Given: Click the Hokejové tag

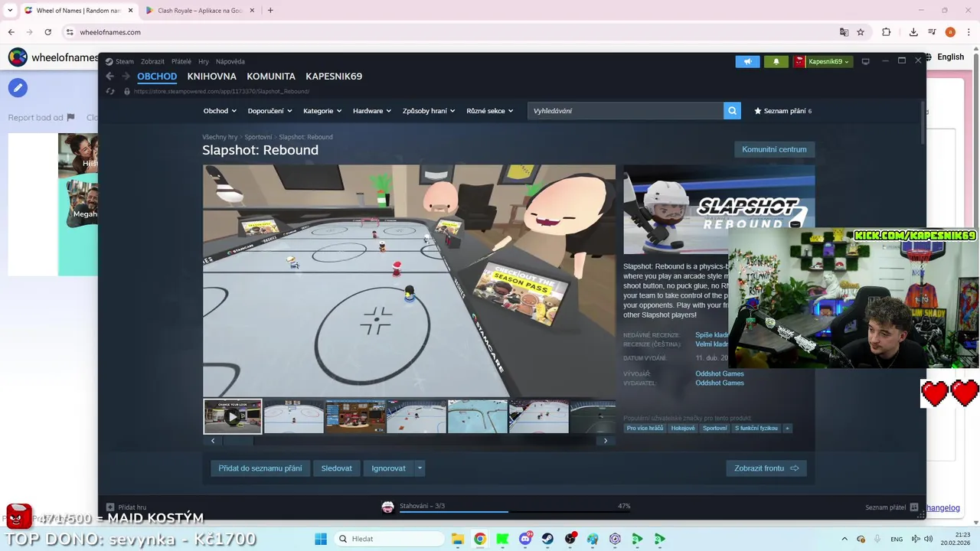Looking at the screenshot, I should pos(683,428).
